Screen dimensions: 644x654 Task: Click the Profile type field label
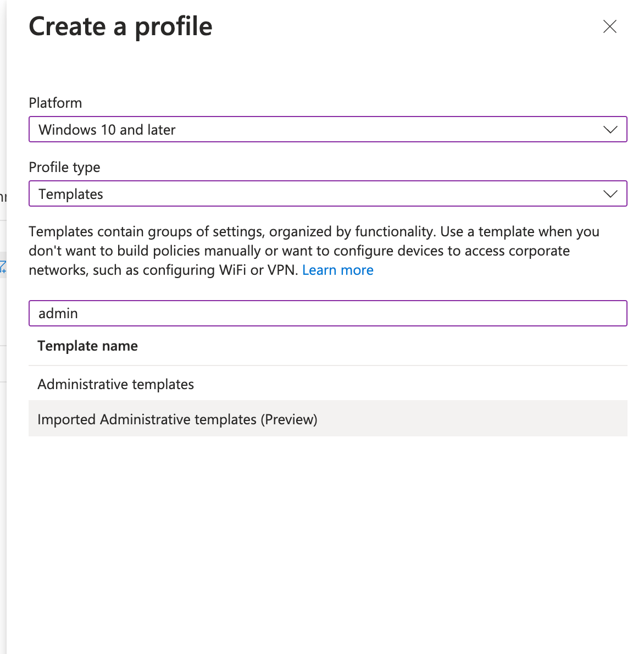tap(64, 167)
